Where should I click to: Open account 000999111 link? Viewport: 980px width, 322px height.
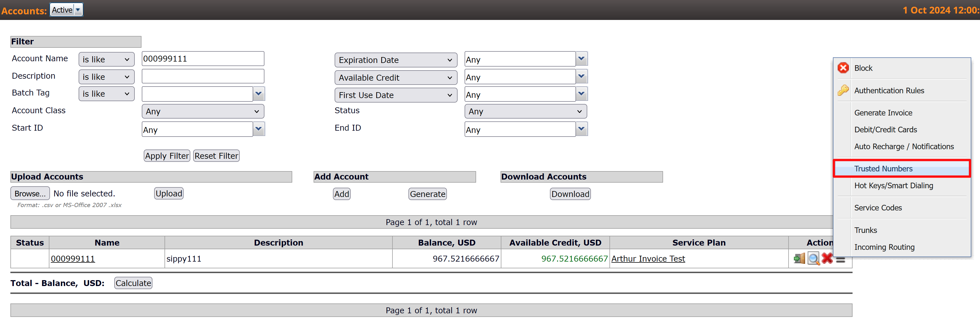point(73,259)
